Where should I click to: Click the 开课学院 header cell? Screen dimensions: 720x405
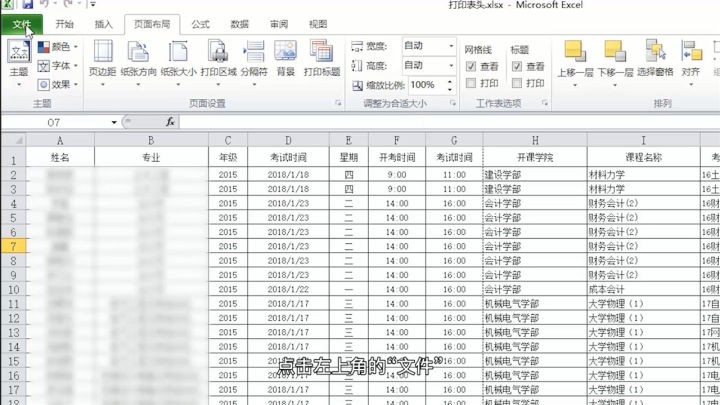click(535, 158)
